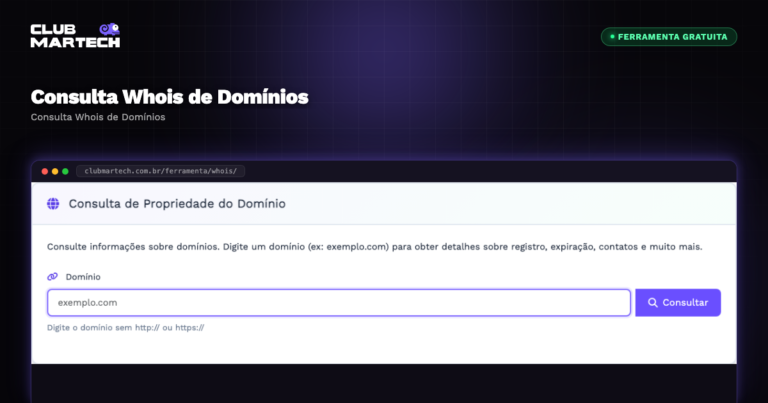Click the yellow window dot
The image size is (768, 403).
coord(55,171)
